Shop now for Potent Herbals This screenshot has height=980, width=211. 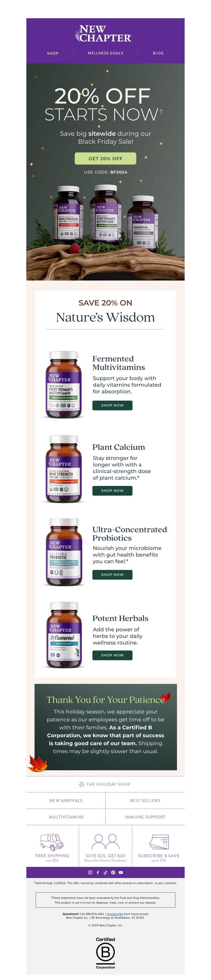coord(113,655)
